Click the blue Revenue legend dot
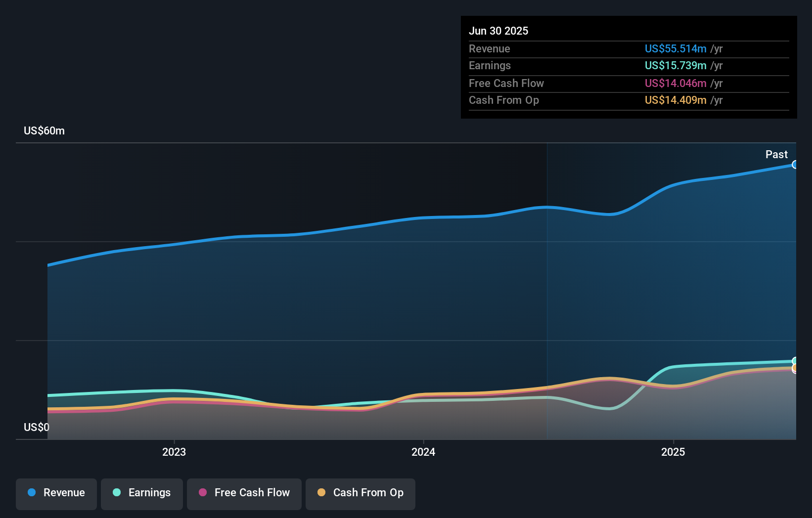Screen dimensions: 812x518 coord(32,492)
